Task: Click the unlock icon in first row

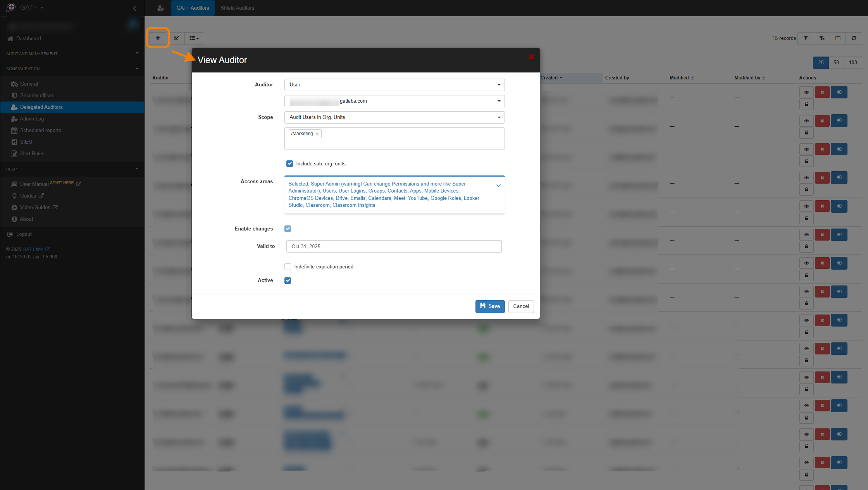Action: click(x=806, y=104)
